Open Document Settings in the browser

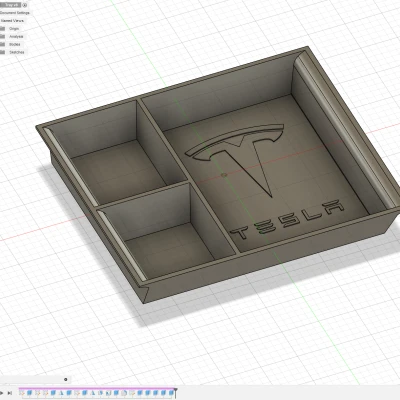pyautogui.click(x=15, y=13)
